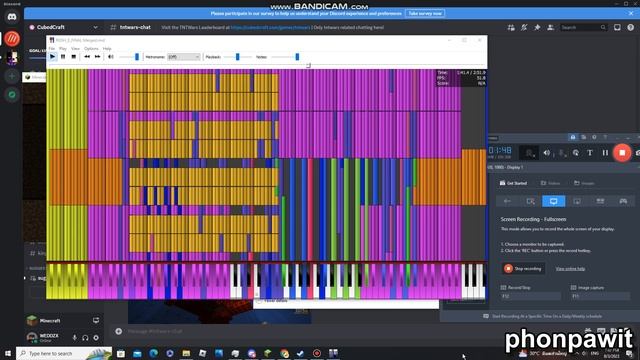The width and height of the screenshot is (640, 360).
Task: Click the red stop recording button in Bandicam
Action: tap(622, 153)
